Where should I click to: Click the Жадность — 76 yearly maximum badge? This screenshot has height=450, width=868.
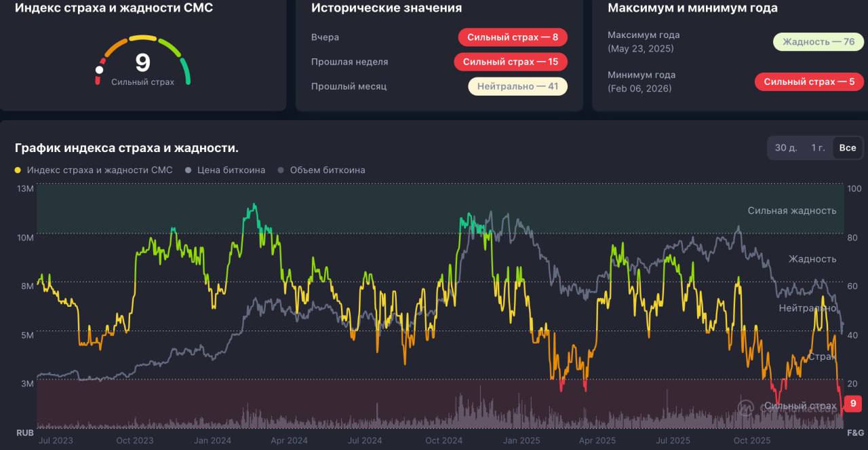pyautogui.click(x=818, y=42)
